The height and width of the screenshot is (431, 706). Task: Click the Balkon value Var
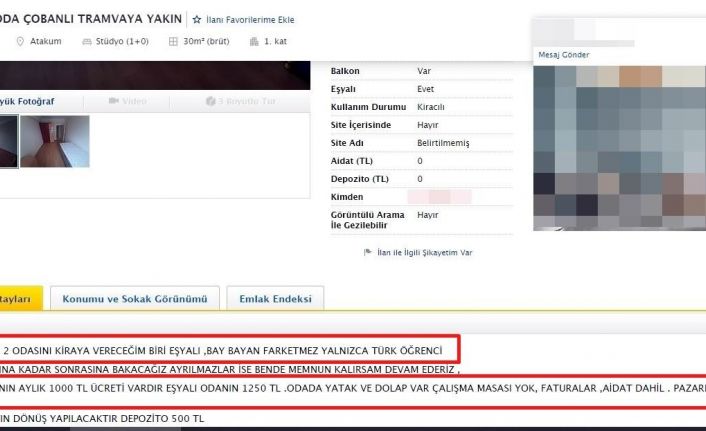(x=424, y=71)
